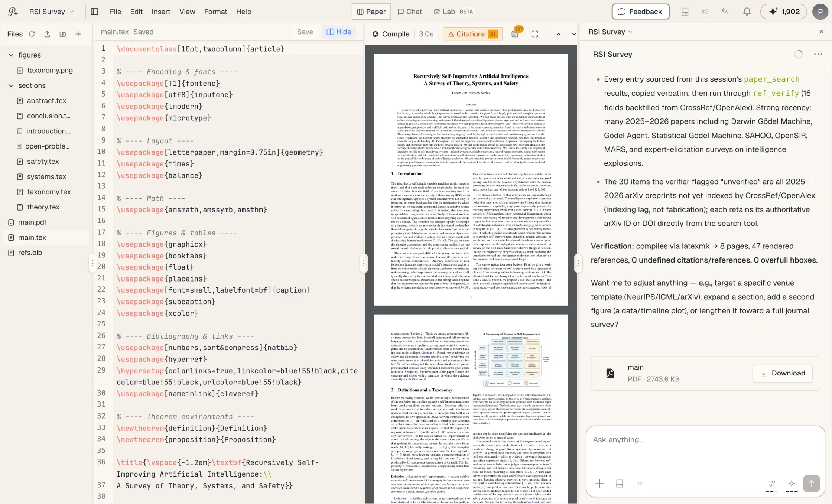Click the preview-chat divider handle
Viewport: 832px width, 504px height.
click(578, 264)
